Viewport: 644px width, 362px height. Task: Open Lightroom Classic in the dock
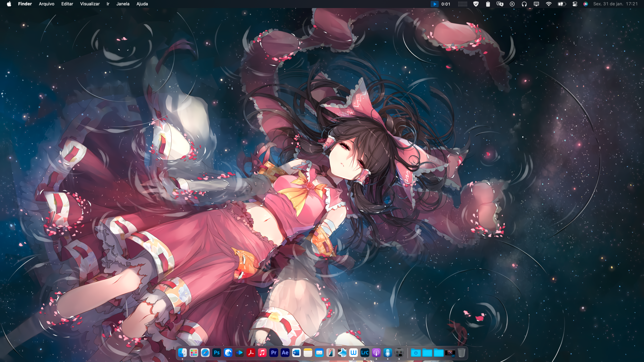click(x=365, y=353)
